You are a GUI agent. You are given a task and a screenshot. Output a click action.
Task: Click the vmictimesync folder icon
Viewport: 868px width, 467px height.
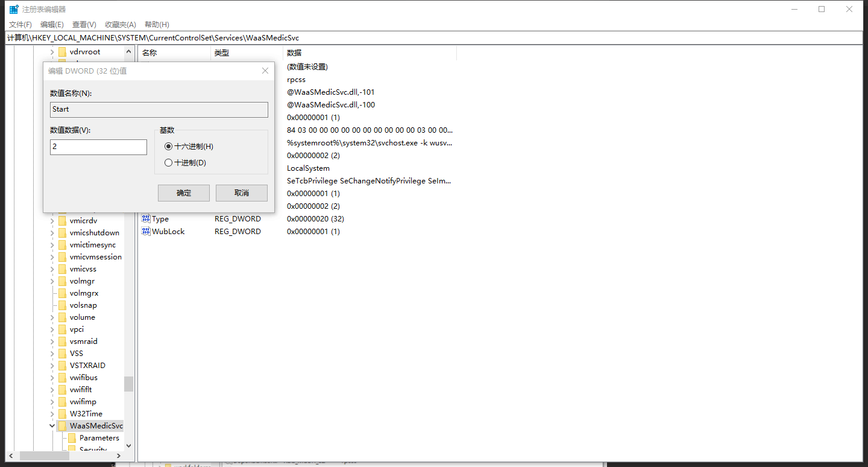pyautogui.click(x=62, y=245)
